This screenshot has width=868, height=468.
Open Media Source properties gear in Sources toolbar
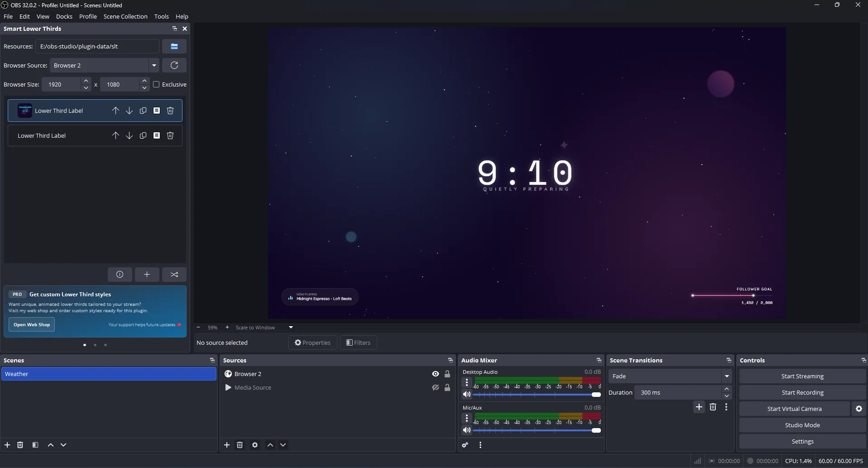255,445
